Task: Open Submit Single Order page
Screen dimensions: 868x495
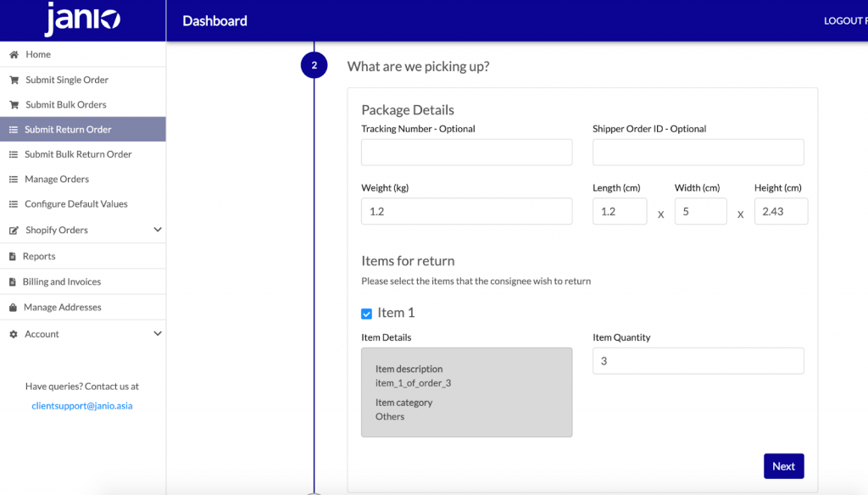Action: coord(83,80)
